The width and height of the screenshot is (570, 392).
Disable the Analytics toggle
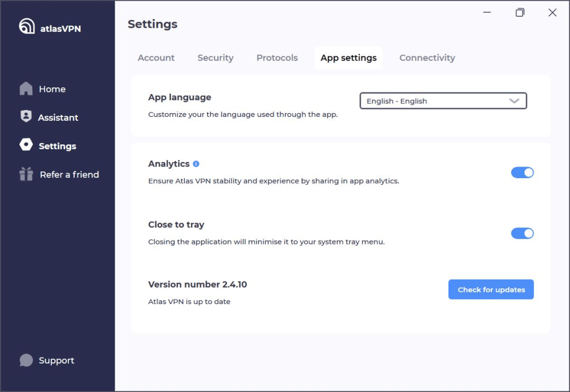522,173
